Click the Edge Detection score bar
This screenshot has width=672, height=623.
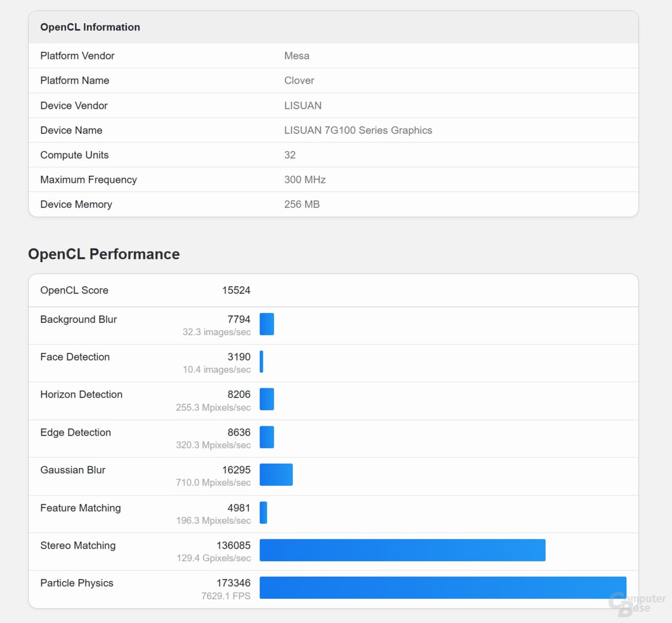pos(266,437)
